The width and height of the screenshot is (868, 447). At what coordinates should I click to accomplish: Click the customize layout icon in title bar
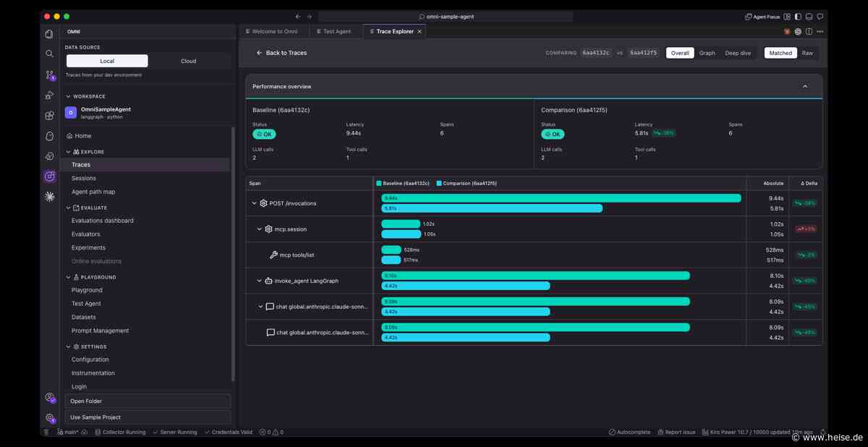(x=788, y=16)
